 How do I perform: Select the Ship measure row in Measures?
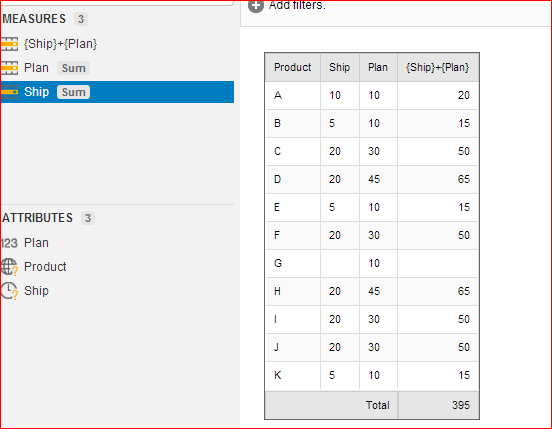click(117, 92)
